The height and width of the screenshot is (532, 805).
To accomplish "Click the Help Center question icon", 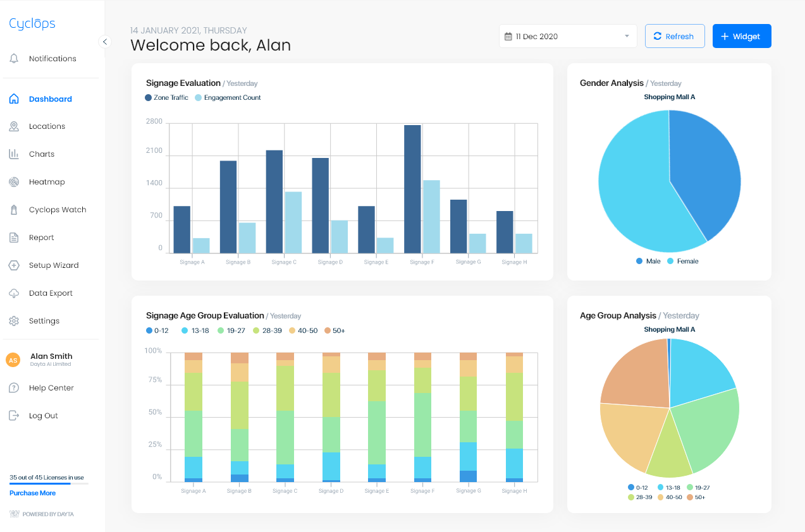I will point(14,388).
